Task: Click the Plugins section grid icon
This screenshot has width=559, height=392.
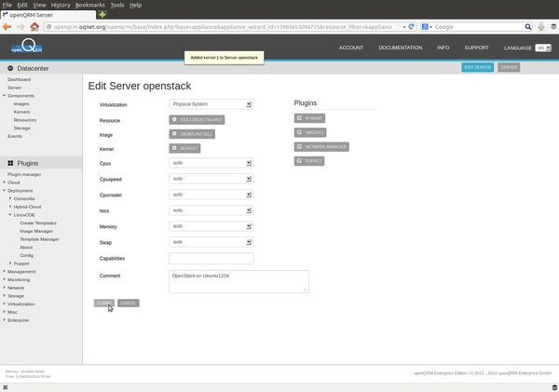Action: click(10, 163)
